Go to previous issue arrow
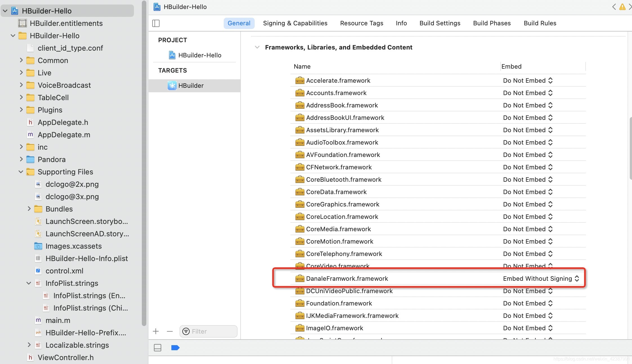 614,7
